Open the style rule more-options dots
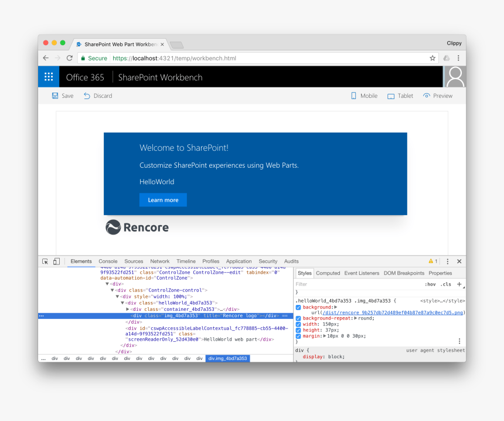504x421 pixels. pyautogui.click(x=459, y=341)
